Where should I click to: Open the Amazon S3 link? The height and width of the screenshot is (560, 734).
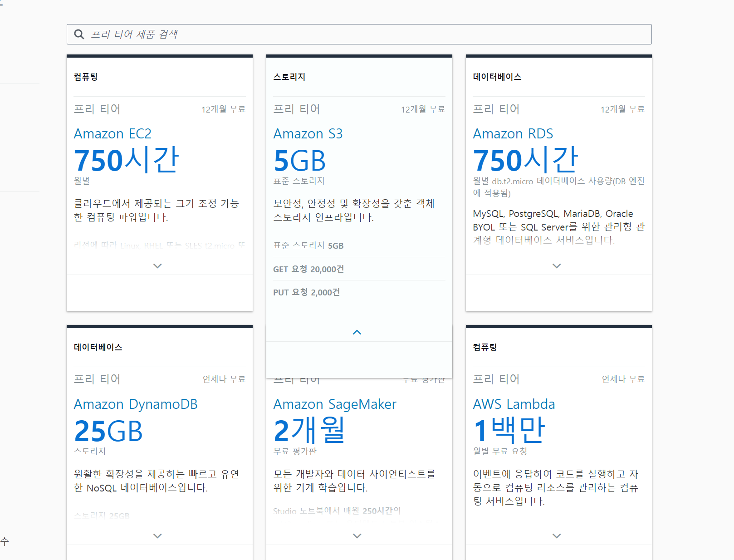[x=308, y=134]
